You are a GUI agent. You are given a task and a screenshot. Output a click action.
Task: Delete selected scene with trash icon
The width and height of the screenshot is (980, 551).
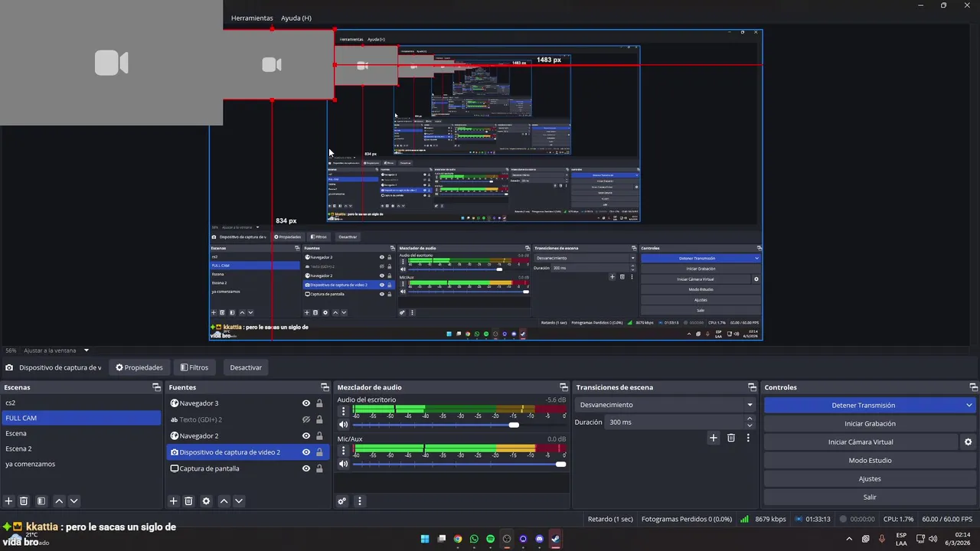click(x=24, y=501)
